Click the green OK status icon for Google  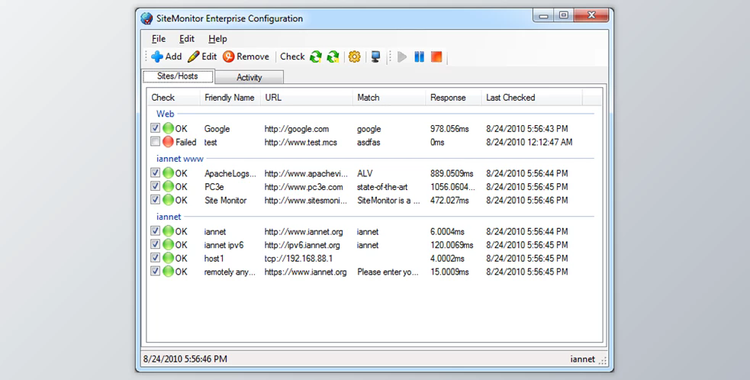[168, 128]
